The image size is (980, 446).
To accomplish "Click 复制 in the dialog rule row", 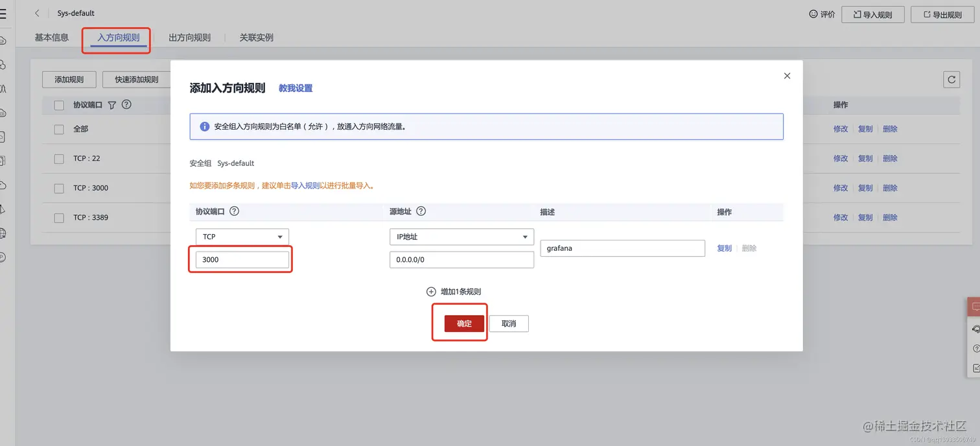I will 725,248.
